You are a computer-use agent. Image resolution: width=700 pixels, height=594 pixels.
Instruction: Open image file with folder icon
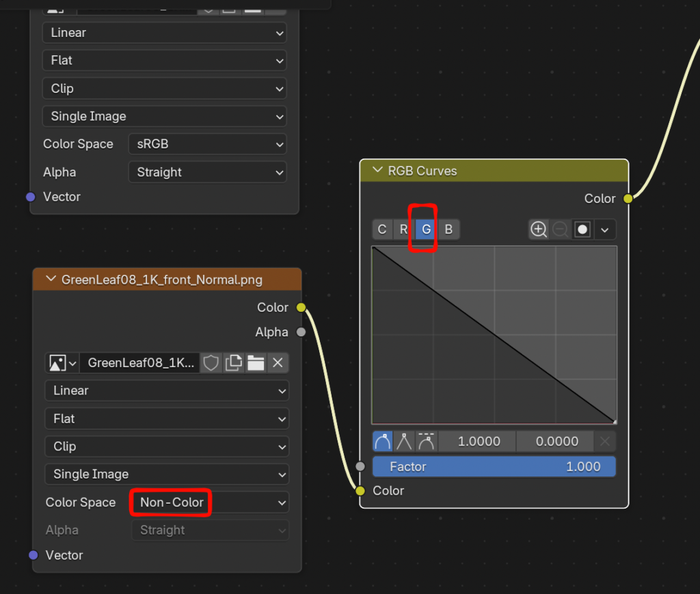(x=256, y=363)
